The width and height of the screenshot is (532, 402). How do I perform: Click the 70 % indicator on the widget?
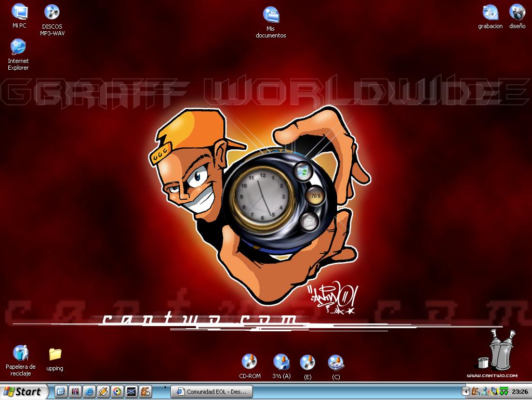click(315, 196)
